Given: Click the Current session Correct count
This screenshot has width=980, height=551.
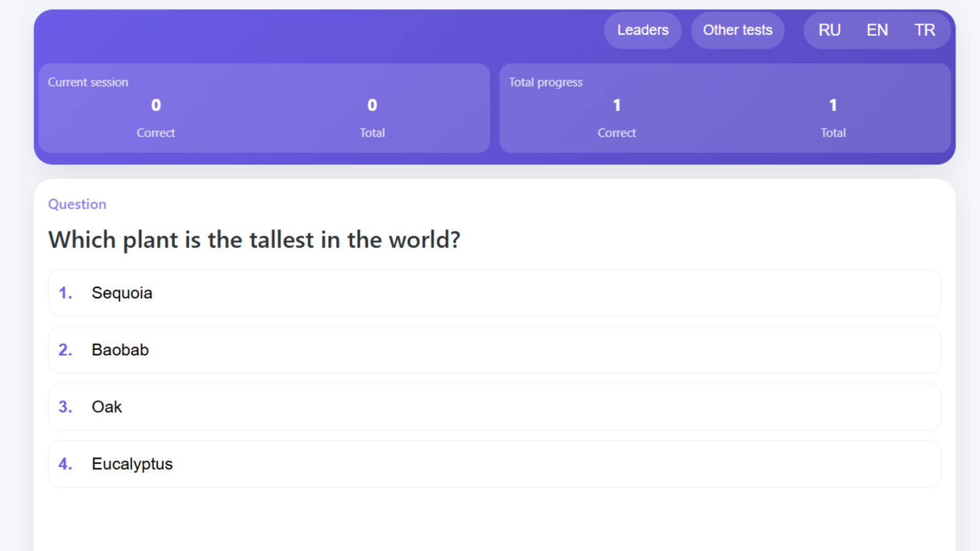Looking at the screenshot, I should click(x=156, y=105).
